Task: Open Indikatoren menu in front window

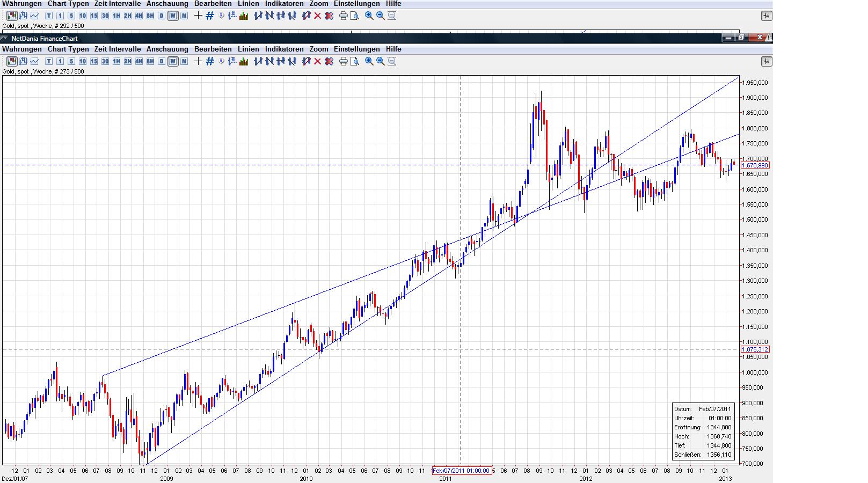Action: pos(285,49)
